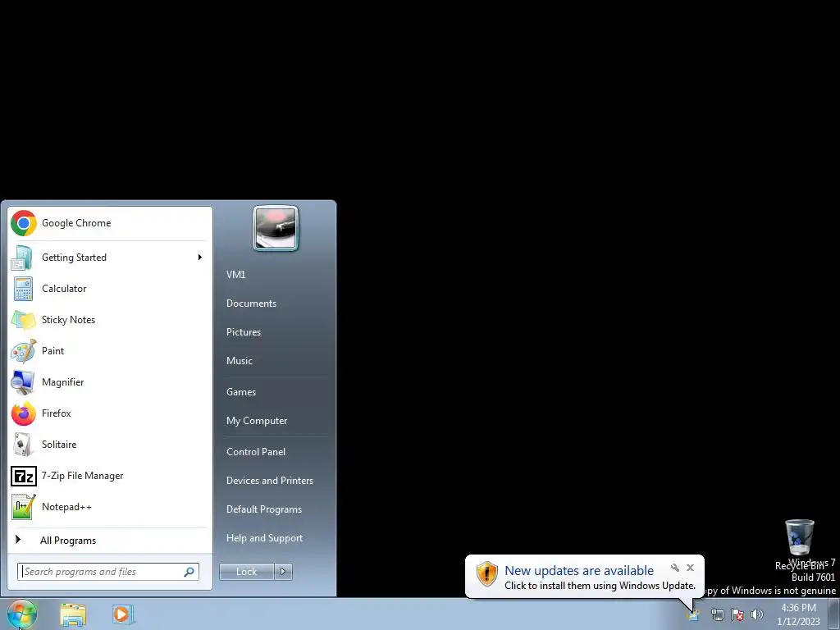Viewport: 840px width, 630px height.
Task: Close the updates notification balloon
Action: 691,568
